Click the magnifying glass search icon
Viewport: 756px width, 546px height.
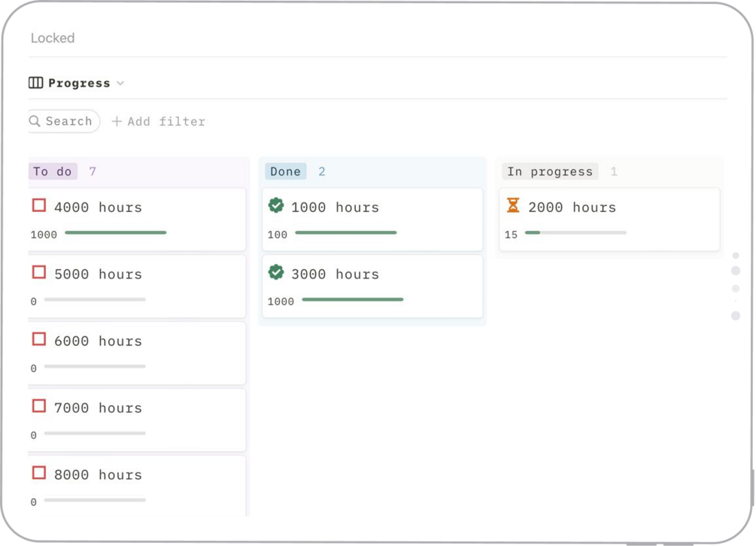35,121
